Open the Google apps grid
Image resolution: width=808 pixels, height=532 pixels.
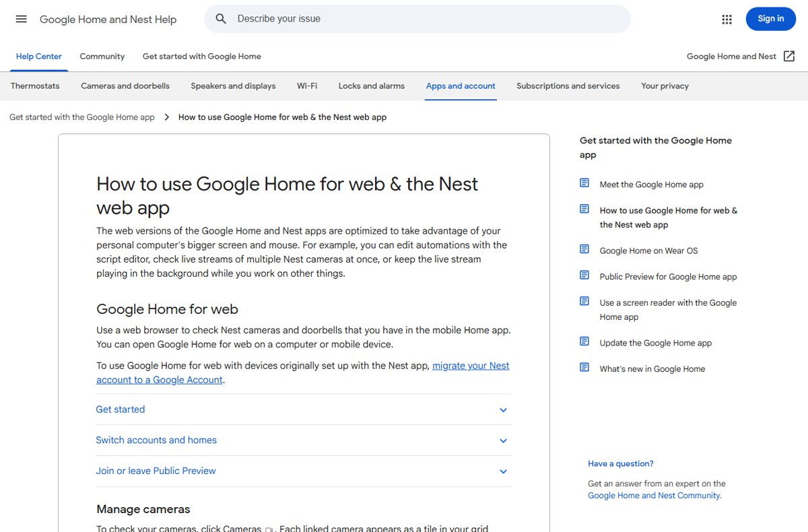pyautogui.click(x=727, y=19)
